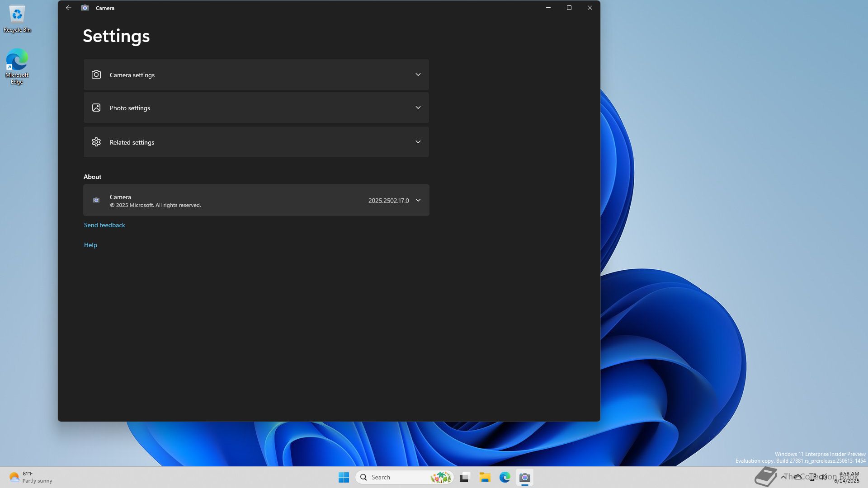Viewport: 868px width, 488px height.
Task: Open Recycle Bin desktop icon
Action: (x=17, y=19)
